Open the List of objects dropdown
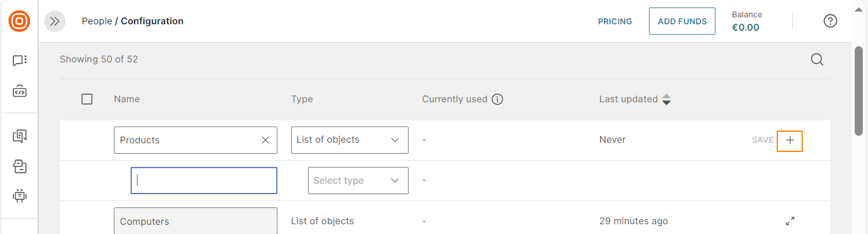The image size is (868, 234). point(350,140)
